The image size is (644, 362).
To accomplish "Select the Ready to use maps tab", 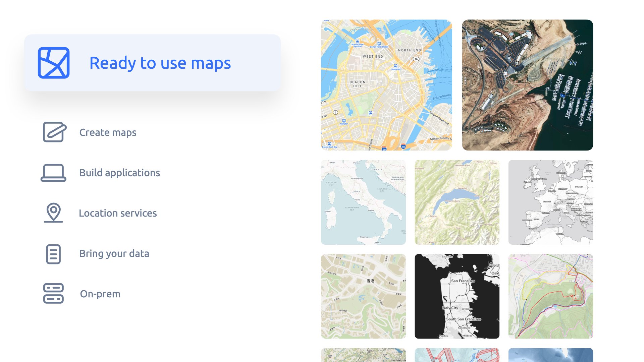I will (x=160, y=63).
